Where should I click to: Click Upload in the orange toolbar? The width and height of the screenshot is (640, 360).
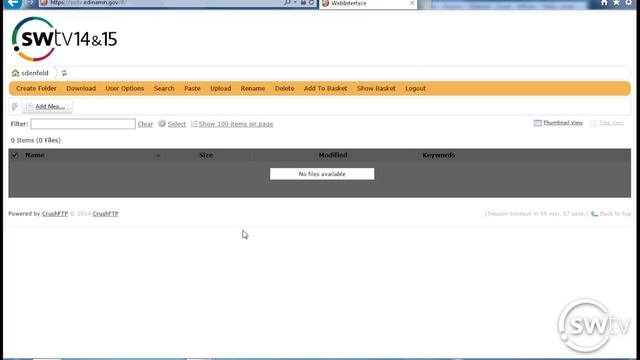(x=220, y=88)
